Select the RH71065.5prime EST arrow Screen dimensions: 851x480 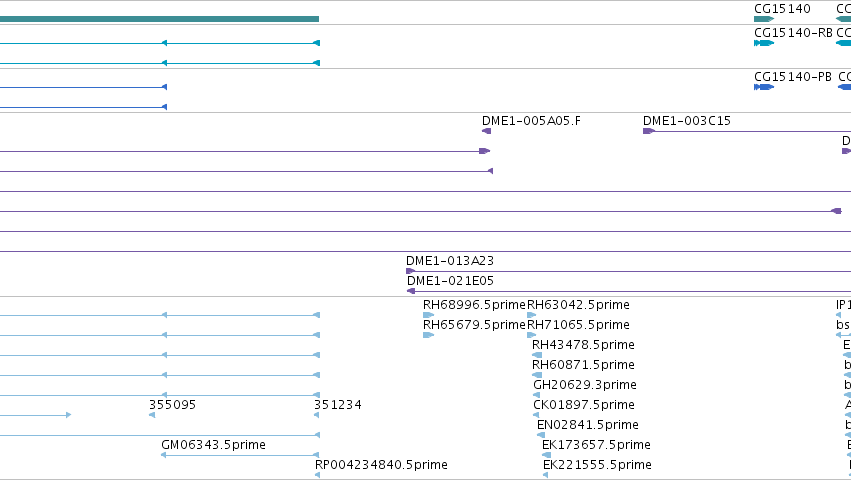coord(531,335)
